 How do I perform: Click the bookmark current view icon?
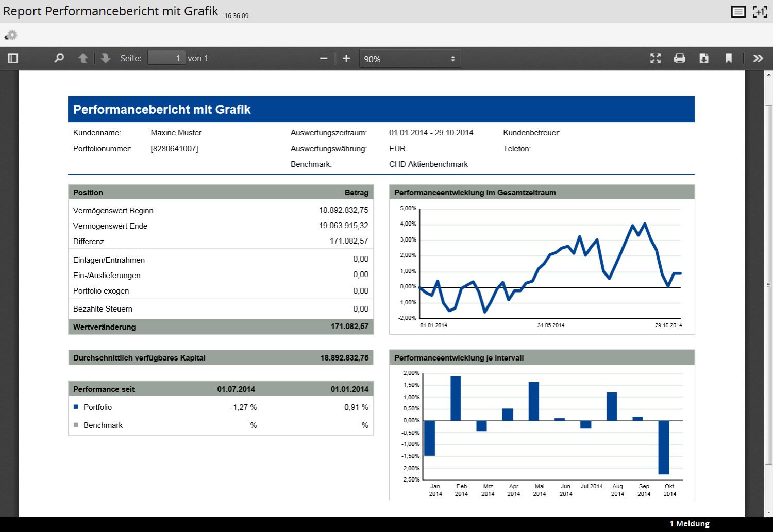(729, 58)
